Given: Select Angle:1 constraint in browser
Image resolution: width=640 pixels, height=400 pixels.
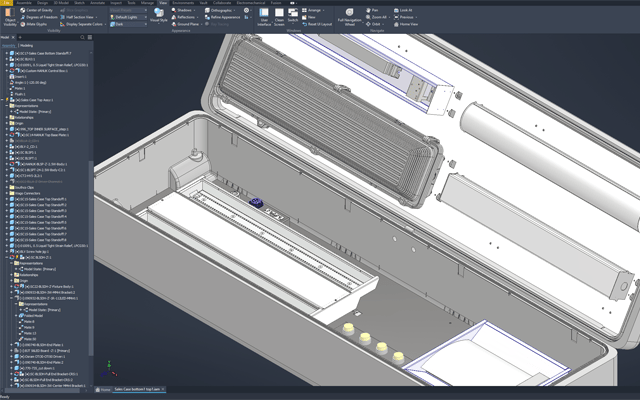Looking at the screenshot, I should pyautogui.click(x=28, y=82).
